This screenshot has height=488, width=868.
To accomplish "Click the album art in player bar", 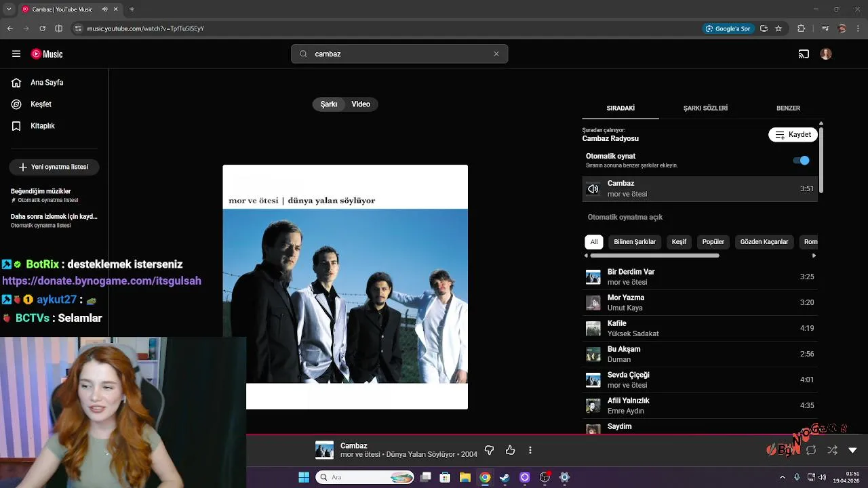I will pyautogui.click(x=324, y=450).
